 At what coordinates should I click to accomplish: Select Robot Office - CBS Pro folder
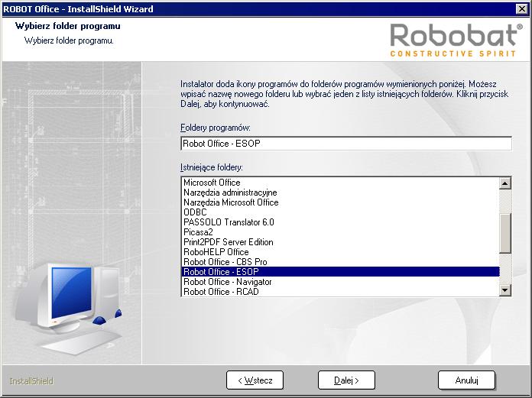pos(341,262)
